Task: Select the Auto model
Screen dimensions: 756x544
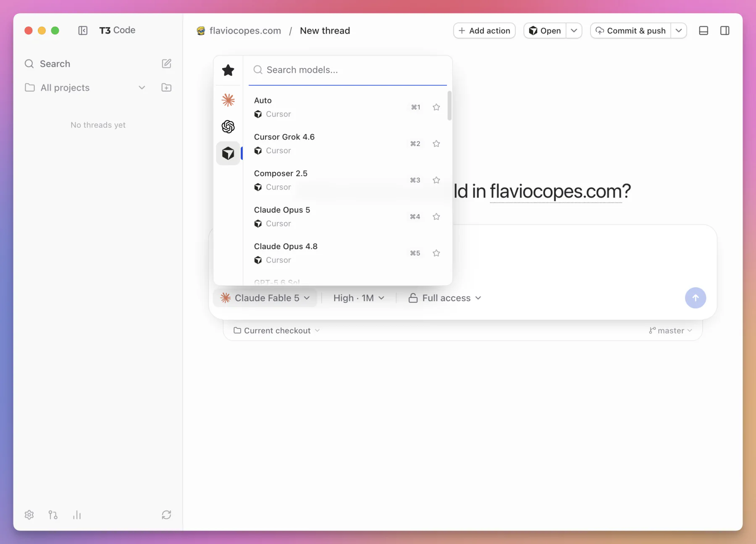Action: [x=347, y=107]
